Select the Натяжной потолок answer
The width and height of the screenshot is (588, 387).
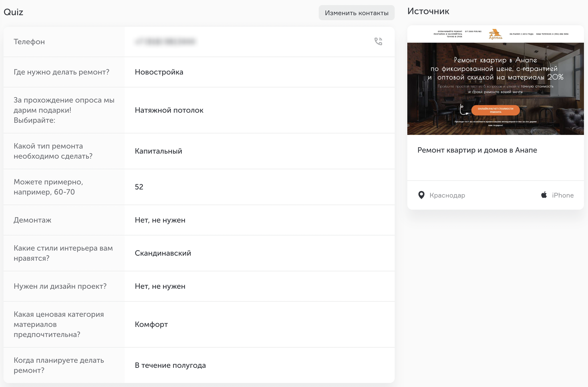(x=169, y=110)
